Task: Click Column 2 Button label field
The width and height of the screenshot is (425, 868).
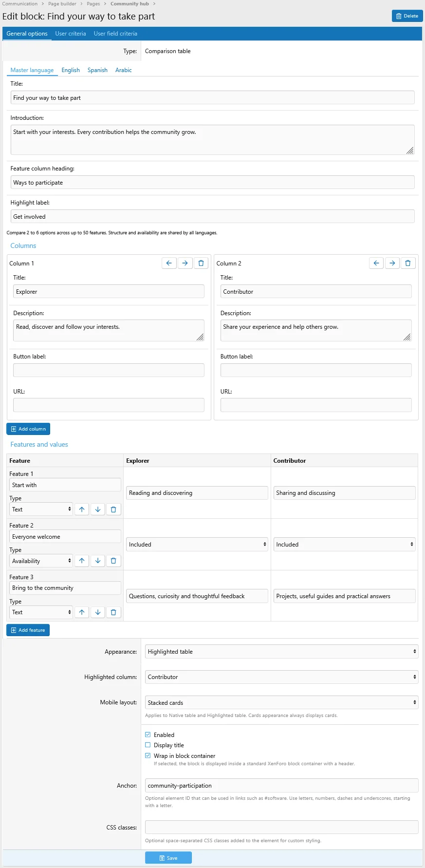Action: pos(316,370)
